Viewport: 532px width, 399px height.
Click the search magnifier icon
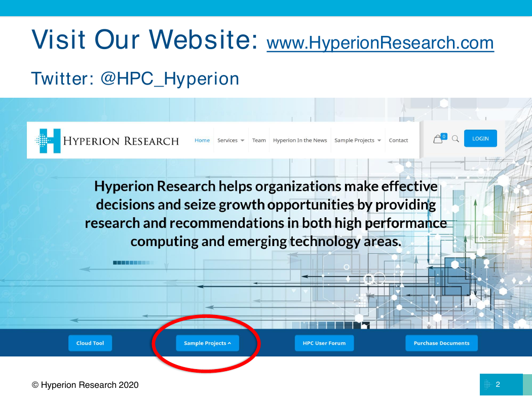click(455, 139)
